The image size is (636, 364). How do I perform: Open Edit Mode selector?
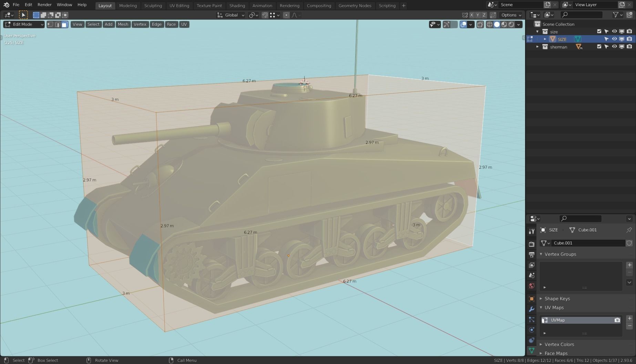[x=24, y=24]
